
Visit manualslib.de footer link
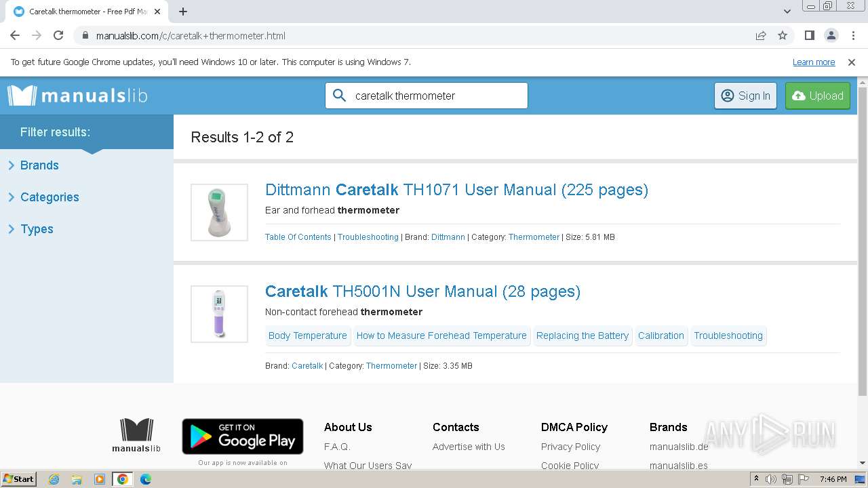click(x=679, y=447)
